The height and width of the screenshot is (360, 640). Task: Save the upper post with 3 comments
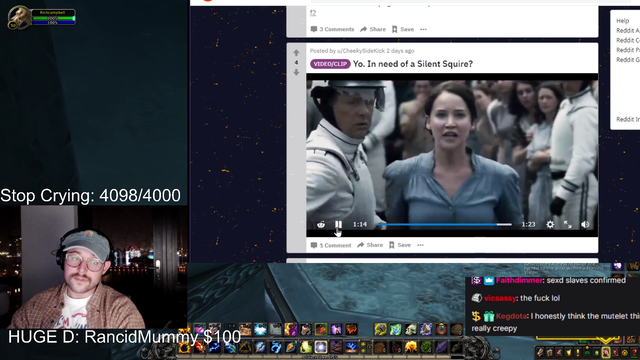pyautogui.click(x=403, y=29)
